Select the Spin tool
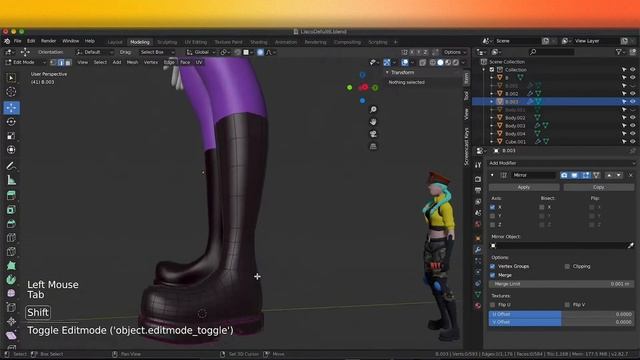The image size is (640, 360). coord(11,280)
